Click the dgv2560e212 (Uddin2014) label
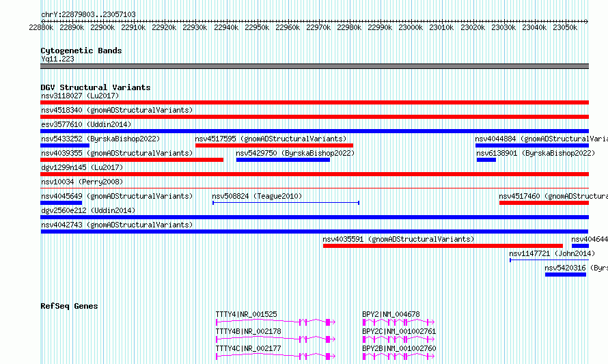Image resolution: width=608 pixels, height=364 pixels. (x=88, y=210)
